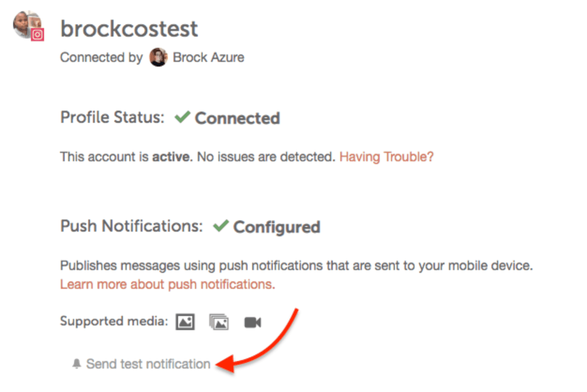Click the Configured status text
This screenshot has width=587, height=392.
pos(277,227)
